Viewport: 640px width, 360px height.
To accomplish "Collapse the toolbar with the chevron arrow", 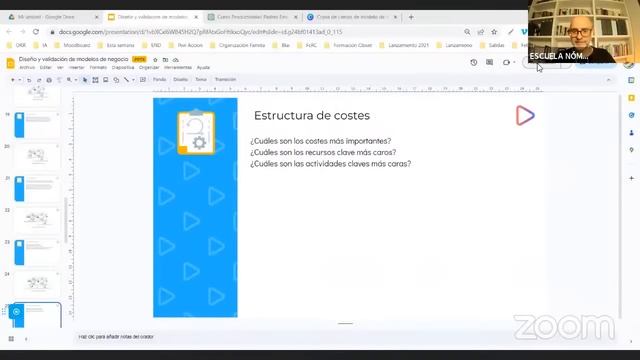I will [609, 80].
